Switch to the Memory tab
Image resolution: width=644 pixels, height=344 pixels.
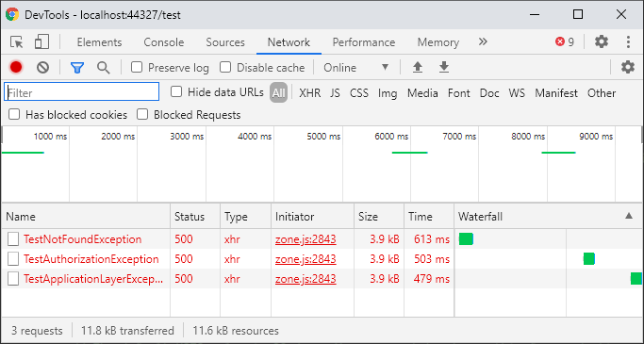click(438, 42)
